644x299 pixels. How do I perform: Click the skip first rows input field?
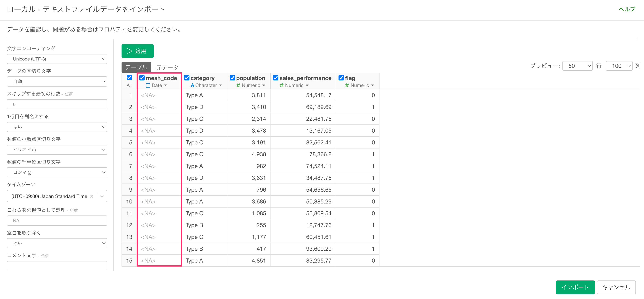(57, 104)
